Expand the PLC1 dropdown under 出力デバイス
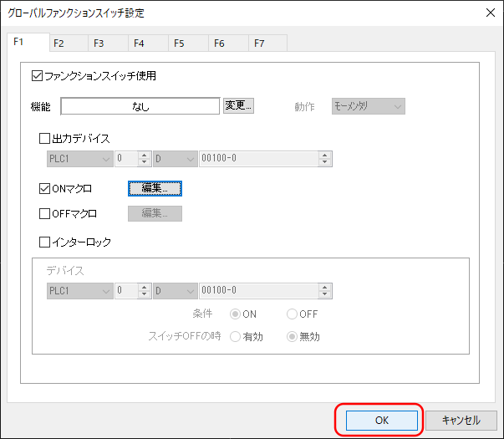 pyautogui.click(x=79, y=159)
